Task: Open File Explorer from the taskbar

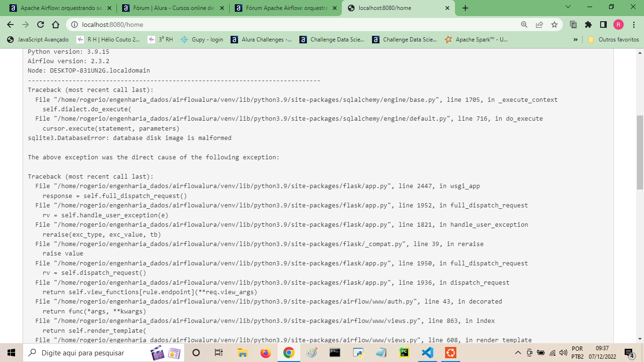Action: [x=242, y=353]
